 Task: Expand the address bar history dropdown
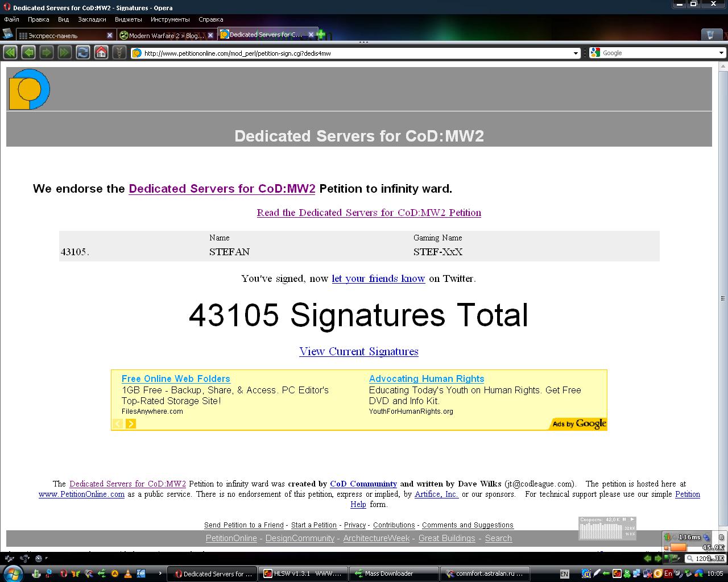(x=576, y=53)
